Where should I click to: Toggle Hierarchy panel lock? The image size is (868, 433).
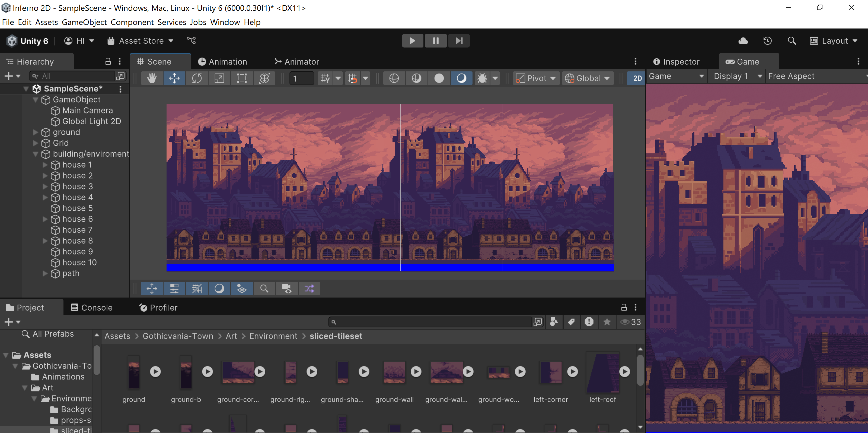pos(108,61)
